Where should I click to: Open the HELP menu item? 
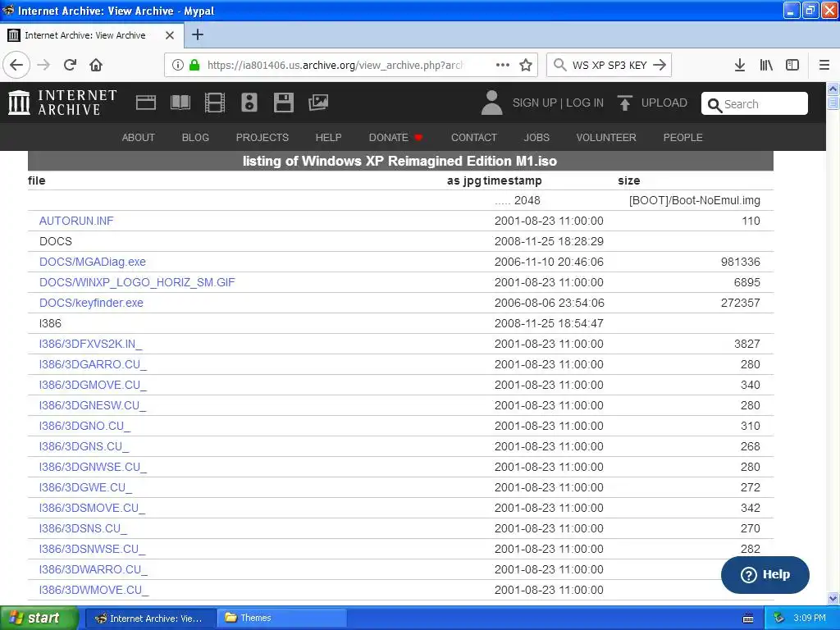[328, 138]
